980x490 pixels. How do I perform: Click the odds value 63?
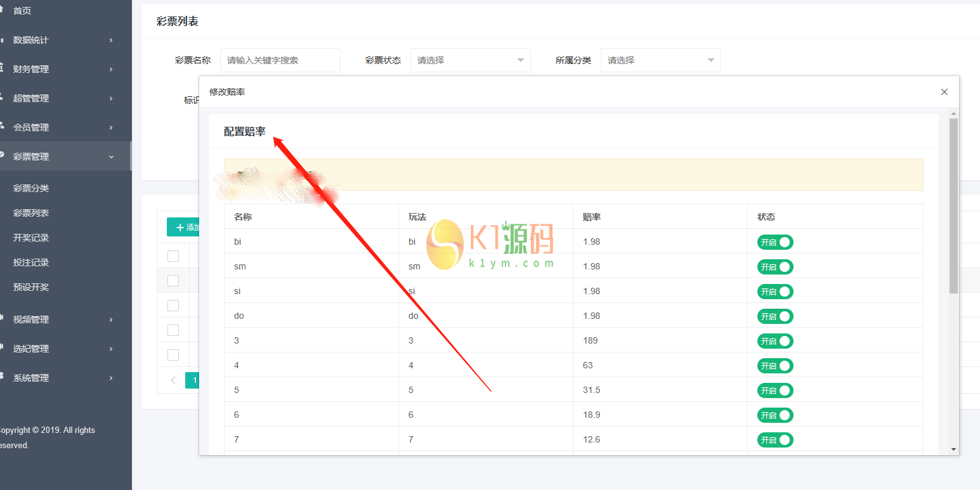[588, 365]
